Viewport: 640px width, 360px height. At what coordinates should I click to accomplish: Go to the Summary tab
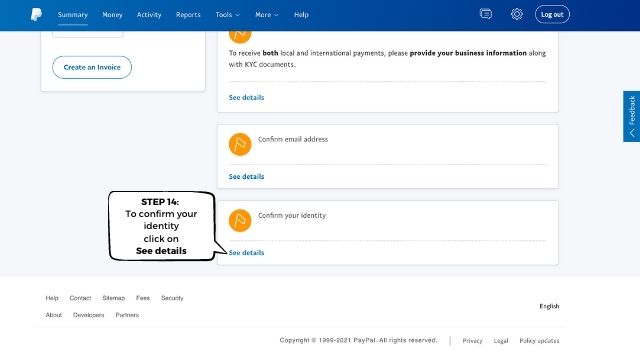[73, 15]
